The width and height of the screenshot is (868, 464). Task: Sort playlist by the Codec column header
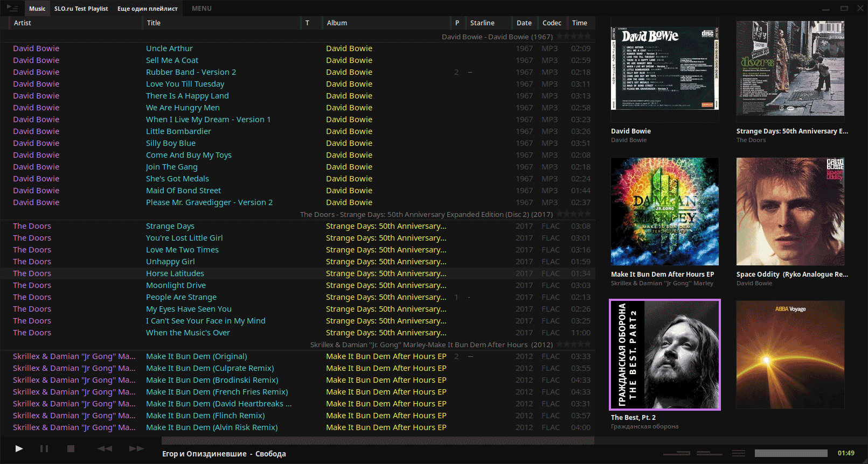552,23
